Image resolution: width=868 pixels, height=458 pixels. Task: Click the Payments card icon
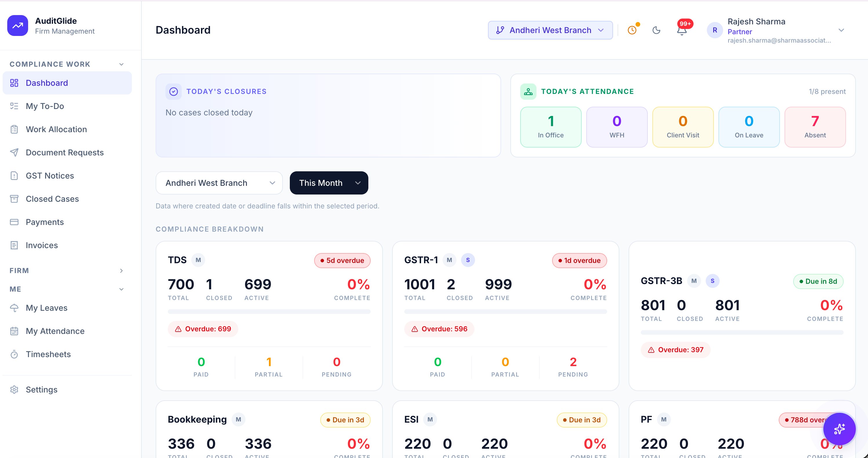click(x=14, y=222)
